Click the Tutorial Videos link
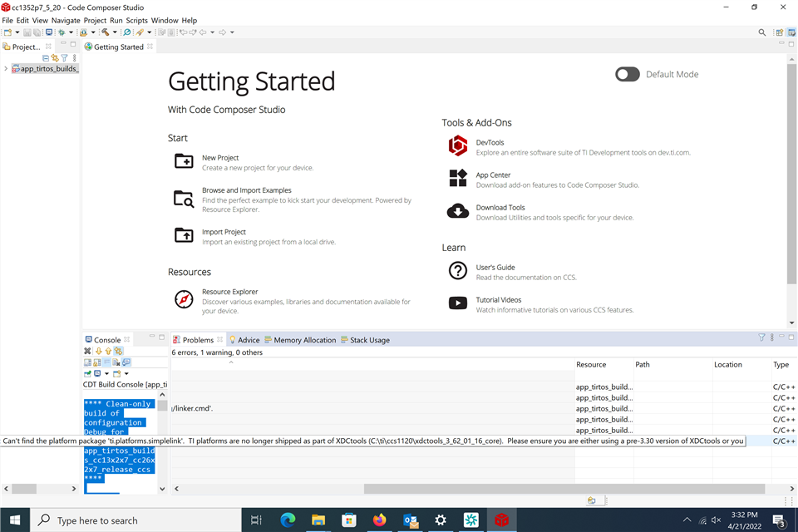 point(499,300)
